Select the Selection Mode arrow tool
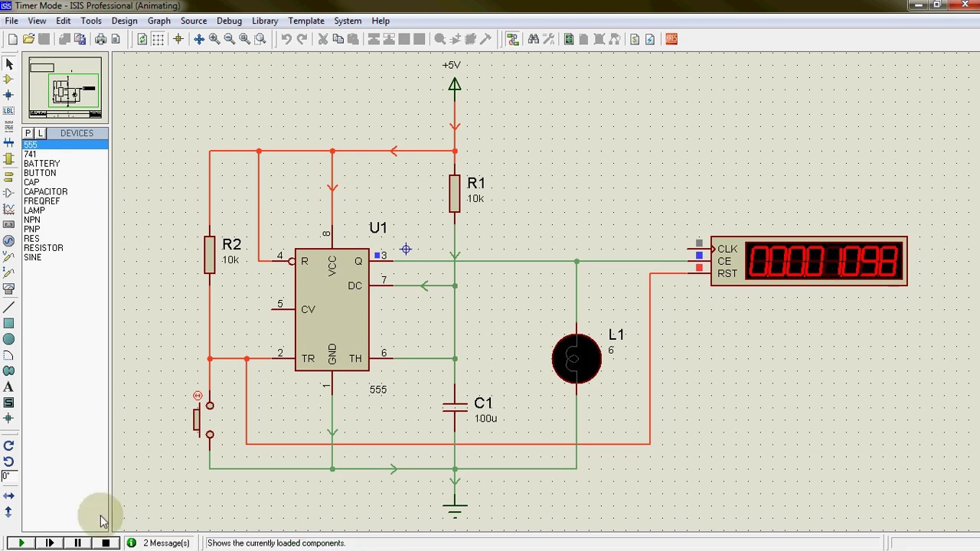This screenshot has width=980, height=551. 9,64
